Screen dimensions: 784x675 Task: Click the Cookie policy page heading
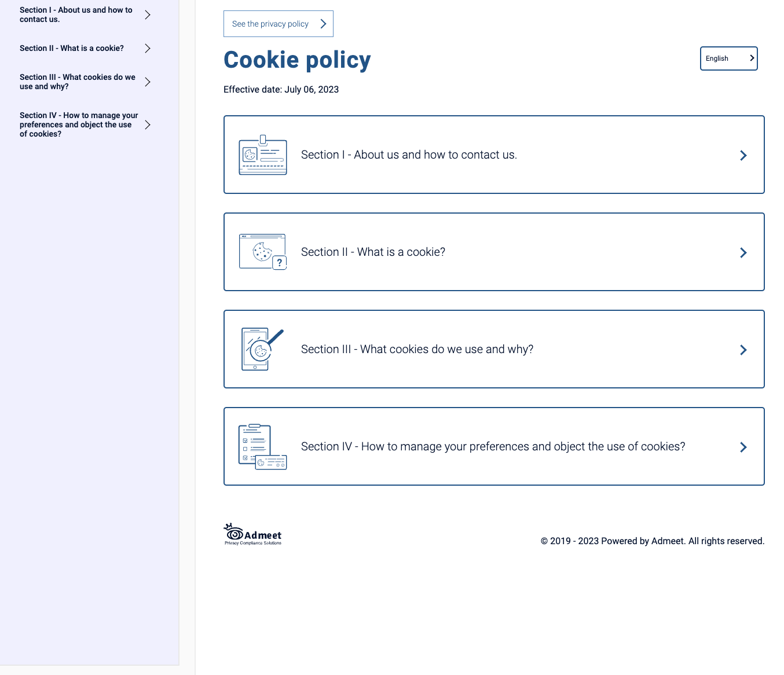coord(297,60)
